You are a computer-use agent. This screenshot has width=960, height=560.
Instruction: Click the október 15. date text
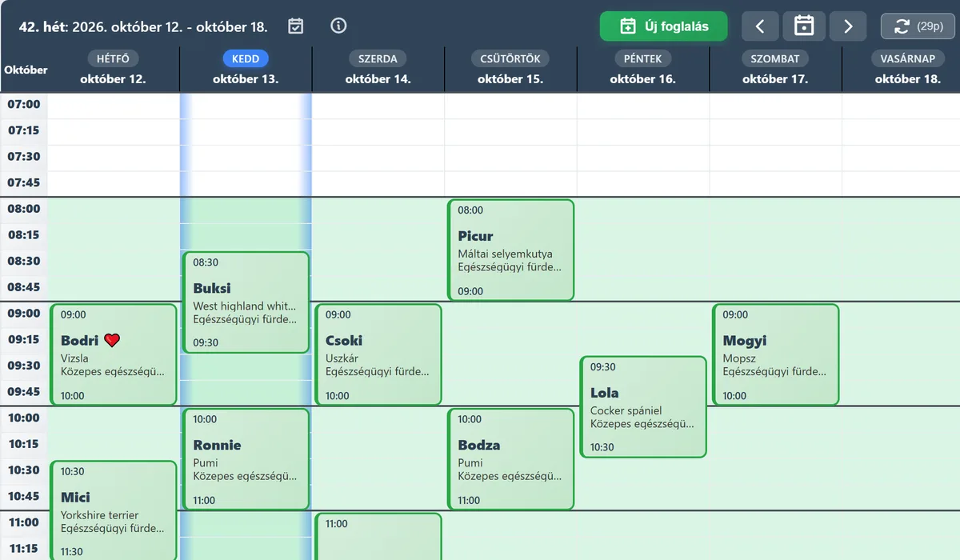tap(510, 79)
